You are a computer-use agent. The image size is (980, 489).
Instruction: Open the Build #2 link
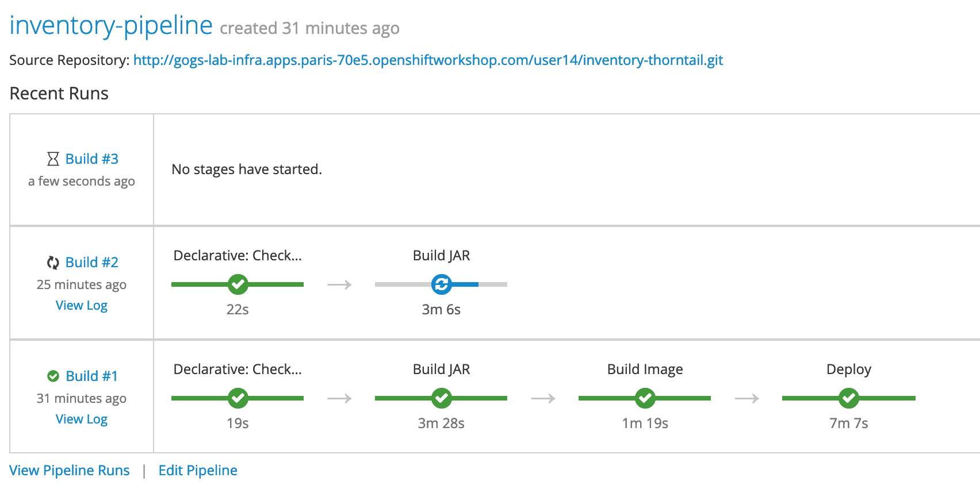92,262
